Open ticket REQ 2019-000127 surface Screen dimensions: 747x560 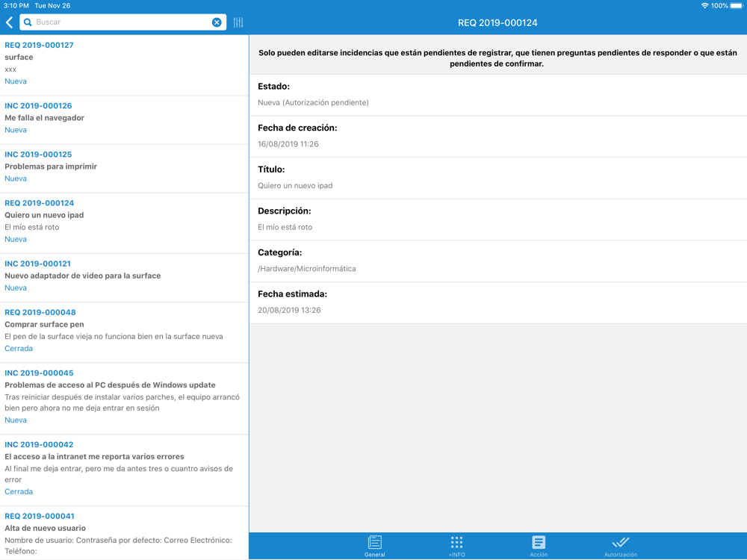[124, 63]
